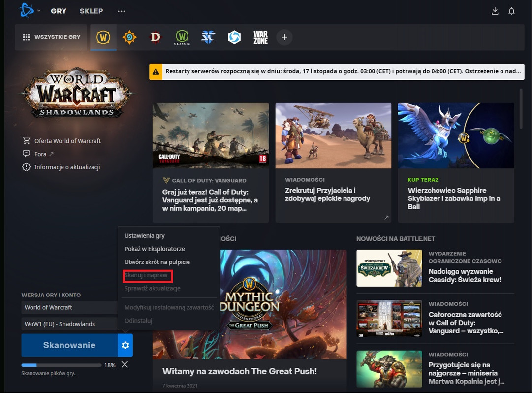Click the shopping cart icon by Oferta
Screen dimensions: 532x394
26,140
